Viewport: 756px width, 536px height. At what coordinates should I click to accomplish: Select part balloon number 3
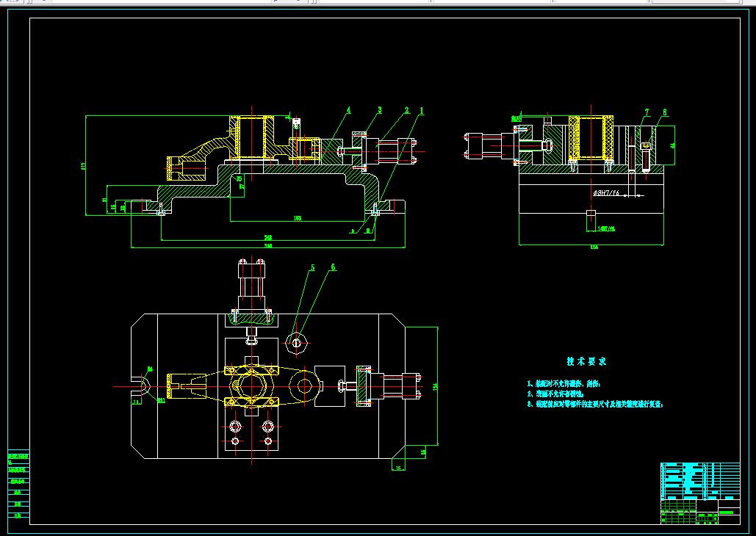[379, 110]
